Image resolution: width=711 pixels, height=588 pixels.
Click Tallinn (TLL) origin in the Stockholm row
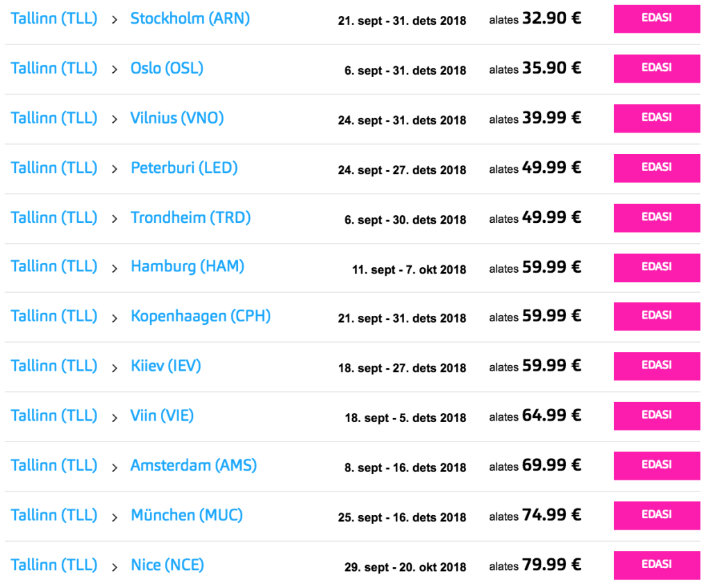coord(54,19)
